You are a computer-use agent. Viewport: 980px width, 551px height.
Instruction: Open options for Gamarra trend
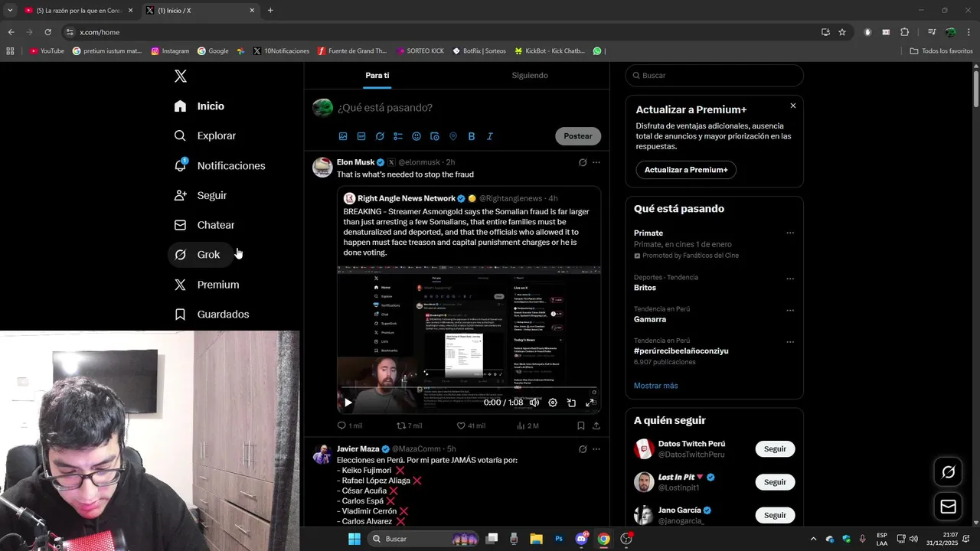[x=790, y=310]
